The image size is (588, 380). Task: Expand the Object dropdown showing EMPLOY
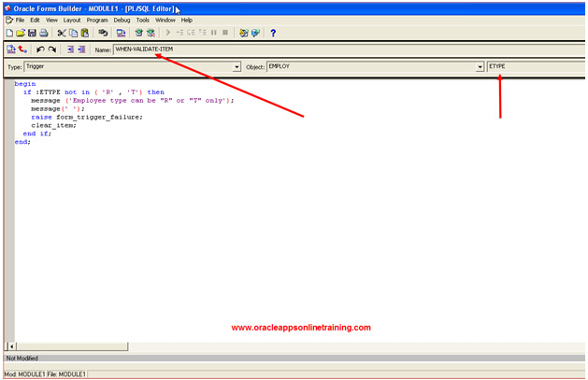tap(480, 67)
